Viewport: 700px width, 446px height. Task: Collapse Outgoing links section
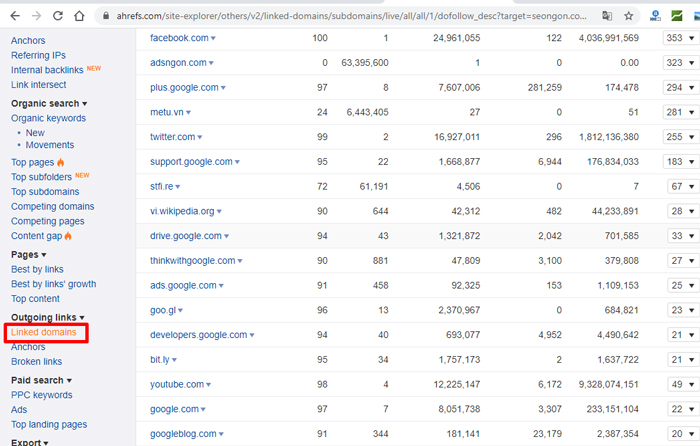point(48,317)
